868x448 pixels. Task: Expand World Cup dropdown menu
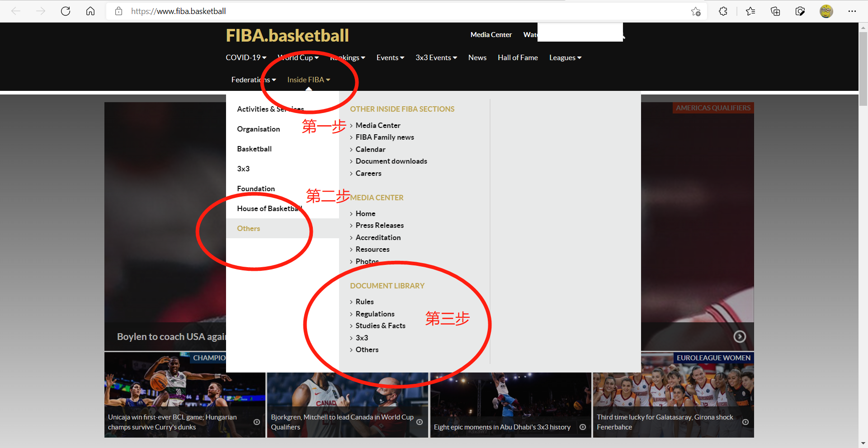click(x=298, y=57)
